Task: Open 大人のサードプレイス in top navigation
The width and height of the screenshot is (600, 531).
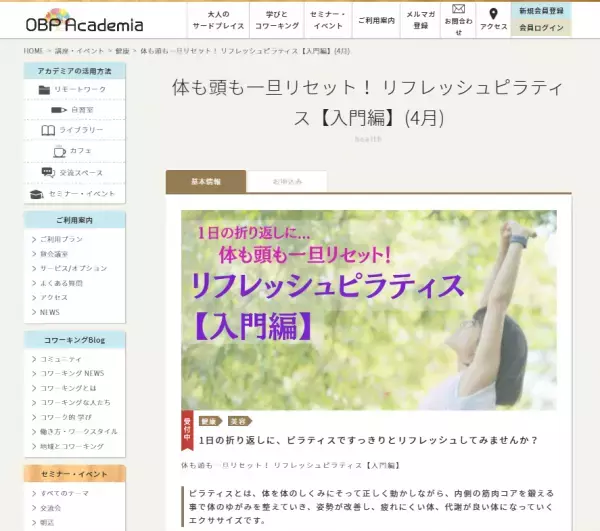Action: 218,20
